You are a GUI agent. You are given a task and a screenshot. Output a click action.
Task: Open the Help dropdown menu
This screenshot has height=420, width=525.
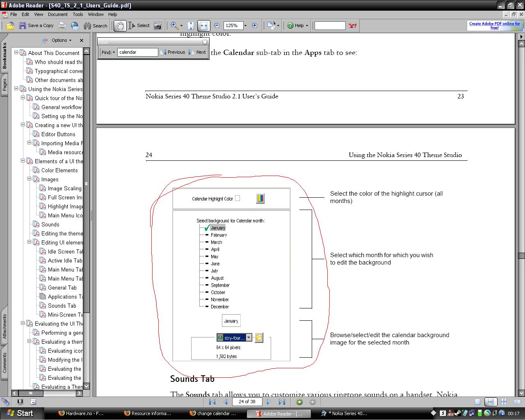(x=297, y=25)
